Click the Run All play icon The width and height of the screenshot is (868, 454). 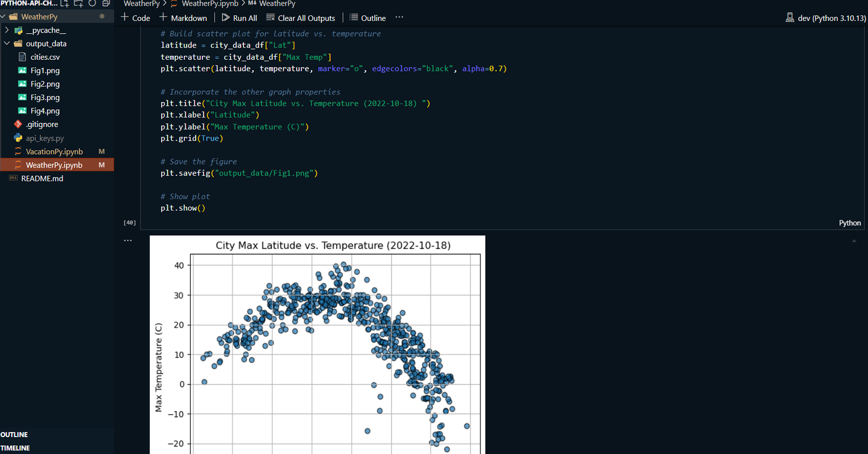225,18
